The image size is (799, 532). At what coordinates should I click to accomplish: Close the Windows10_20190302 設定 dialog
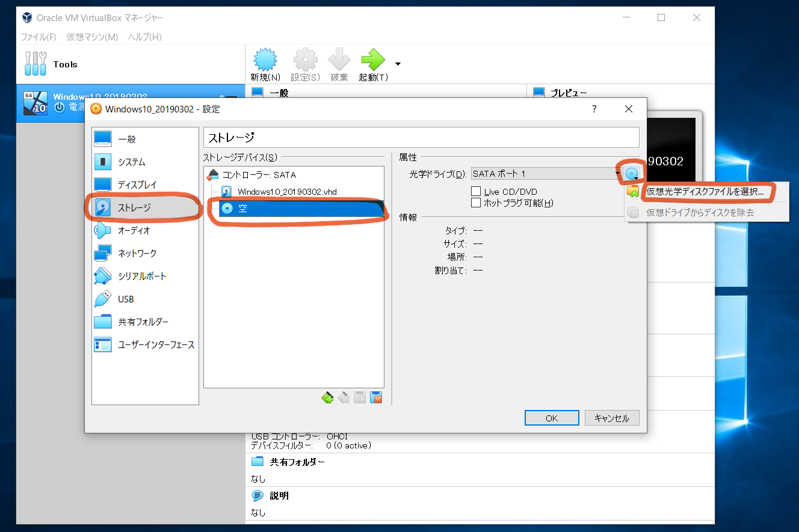(x=629, y=109)
